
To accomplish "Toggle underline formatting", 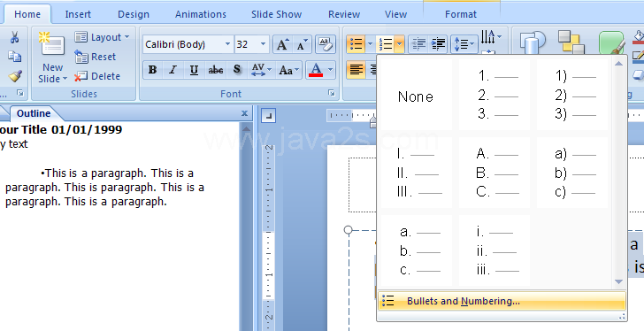I will tap(194, 70).
